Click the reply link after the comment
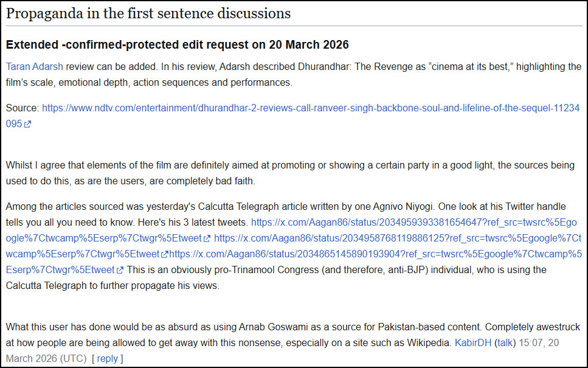 pyautogui.click(x=108, y=359)
